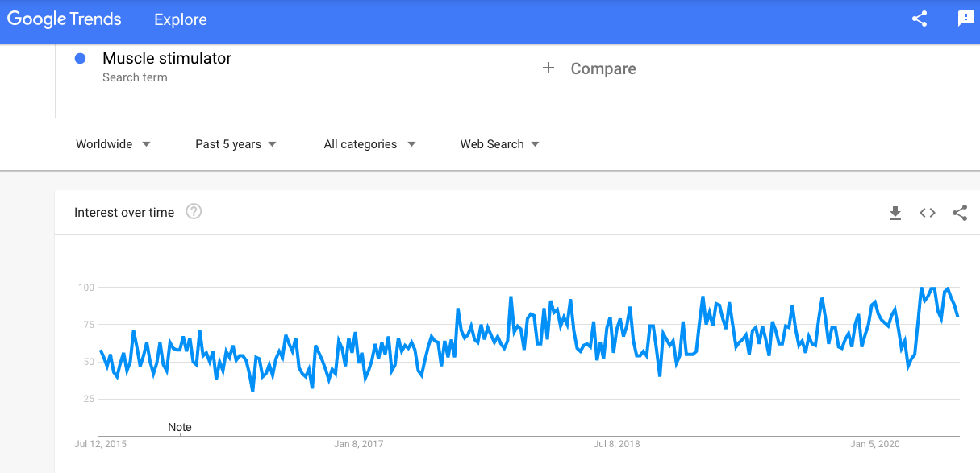Expand the Past 5 years time range

[x=236, y=144]
